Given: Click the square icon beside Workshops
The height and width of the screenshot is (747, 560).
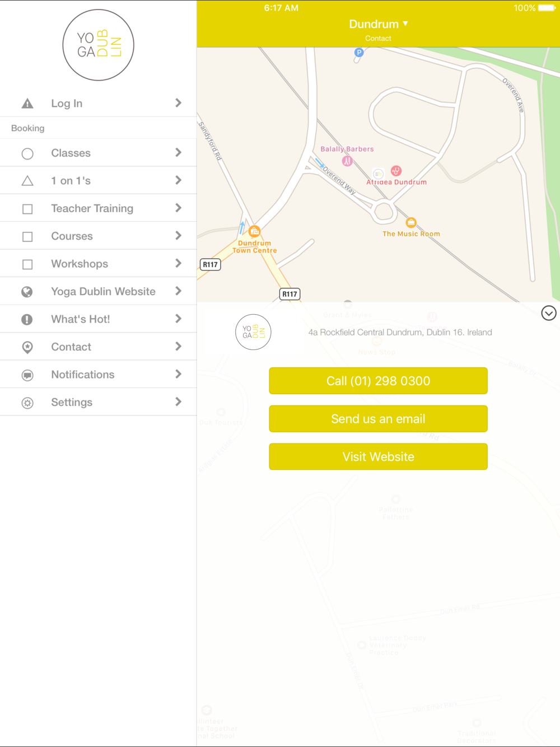Looking at the screenshot, I should point(27,264).
